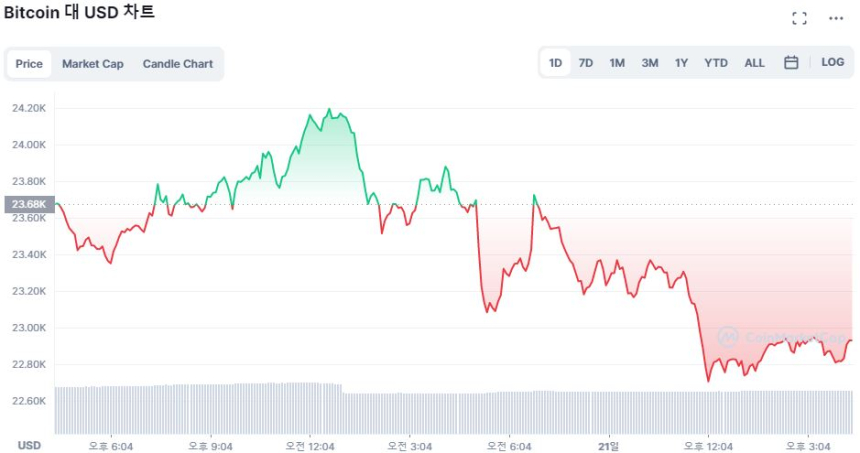
Task: Open the Candle Chart tab
Action: (x=178, y=64)
